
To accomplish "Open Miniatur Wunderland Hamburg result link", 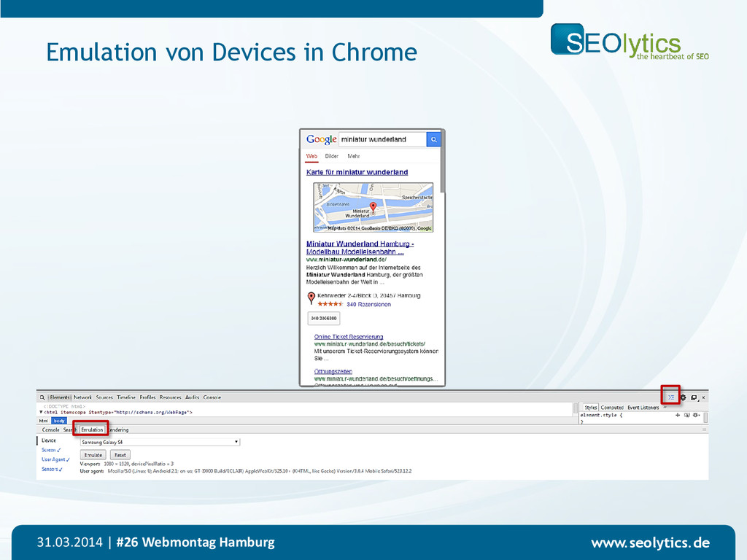I will [360, 248].
